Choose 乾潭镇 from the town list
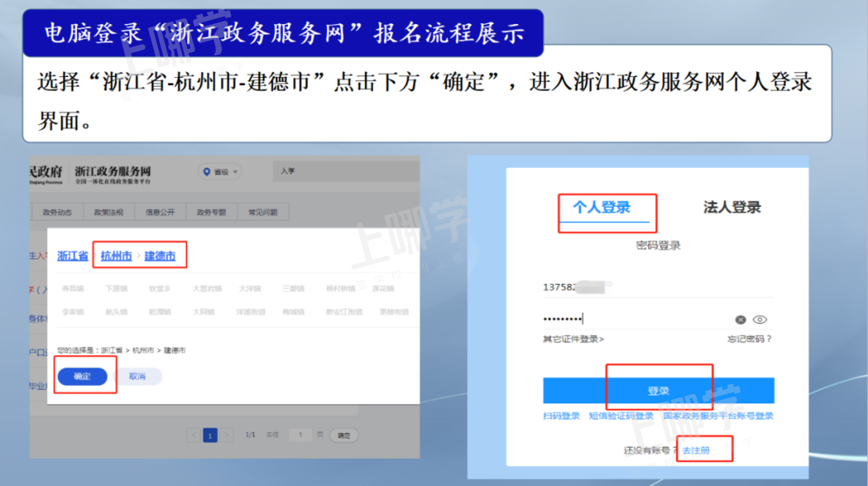The height and width of the screenshot is (486, 868). tap(160, 312)
